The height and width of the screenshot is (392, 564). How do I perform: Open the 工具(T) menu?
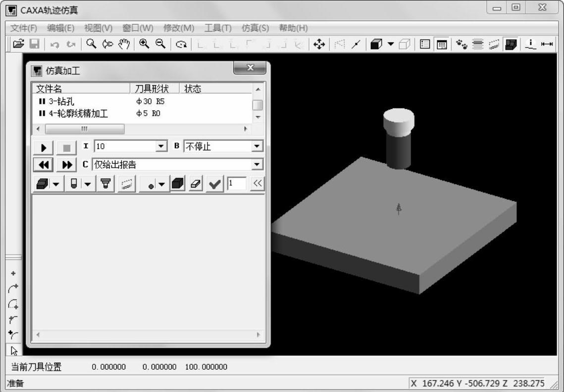[x=217, y=28]
